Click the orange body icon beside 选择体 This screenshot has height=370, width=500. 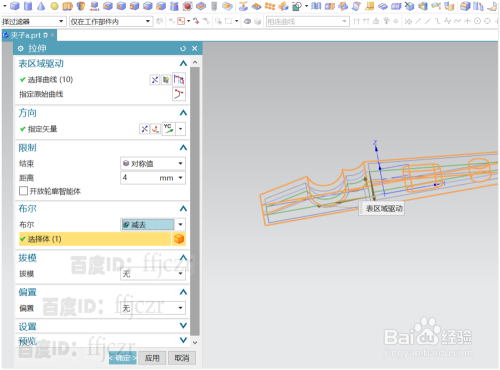point(179,239)
